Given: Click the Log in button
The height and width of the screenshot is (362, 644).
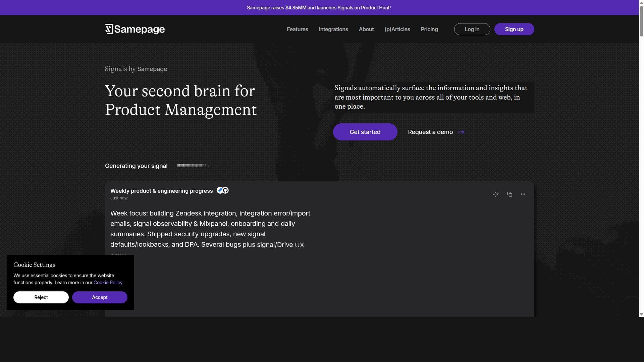Looking at the screenshot, I should (472, 29).
